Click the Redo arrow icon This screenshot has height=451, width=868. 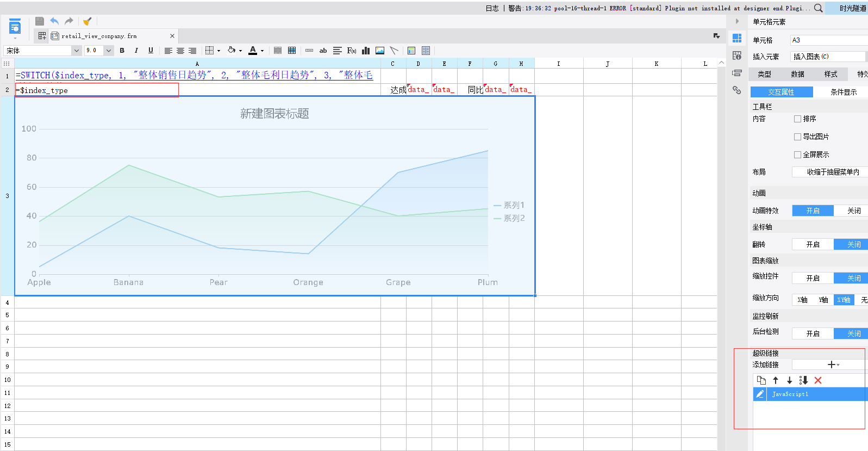click(x=69, y=21)
